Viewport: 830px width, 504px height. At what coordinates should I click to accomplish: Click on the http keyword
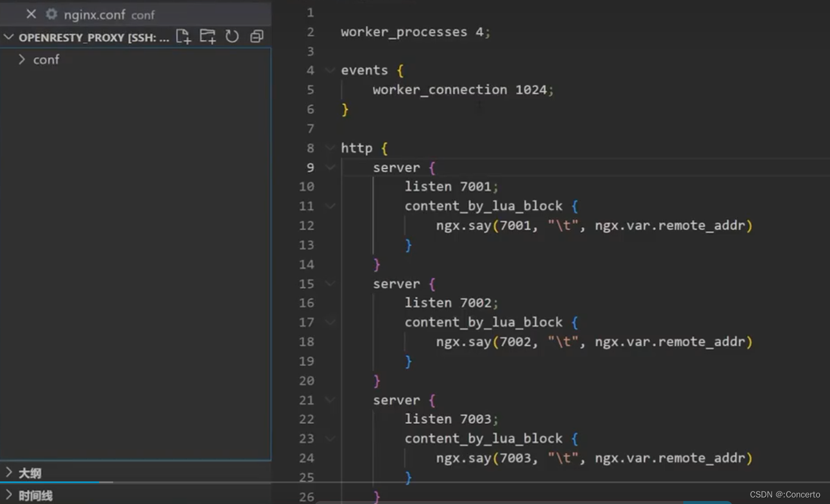[357, 148]
